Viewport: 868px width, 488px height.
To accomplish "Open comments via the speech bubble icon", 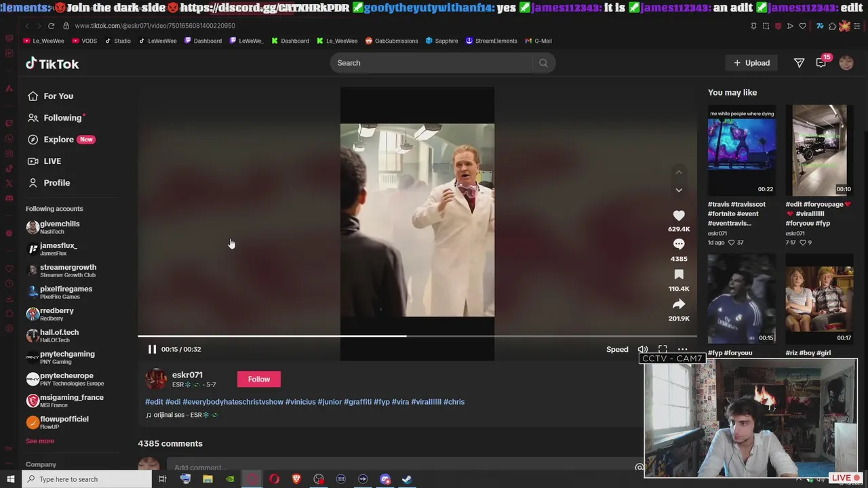I will point(679,244).
